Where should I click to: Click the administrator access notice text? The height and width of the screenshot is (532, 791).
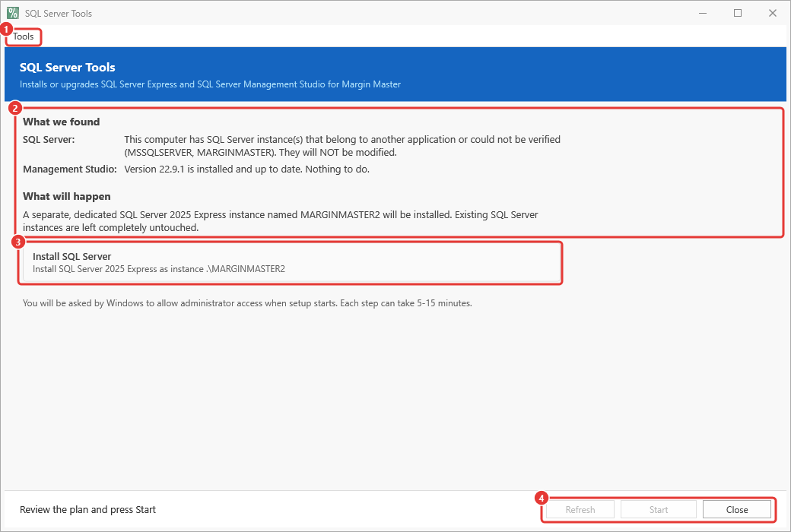coord(247,303)
